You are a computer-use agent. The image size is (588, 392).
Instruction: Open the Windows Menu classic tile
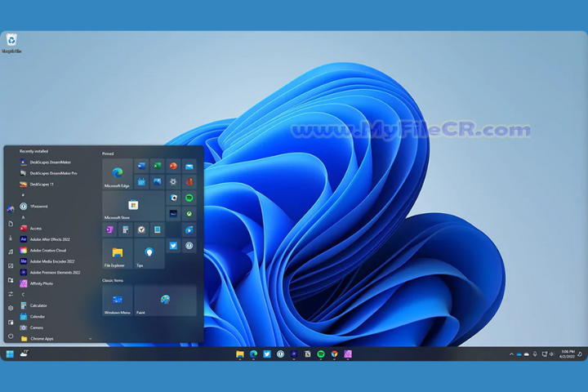coord(118,301)
